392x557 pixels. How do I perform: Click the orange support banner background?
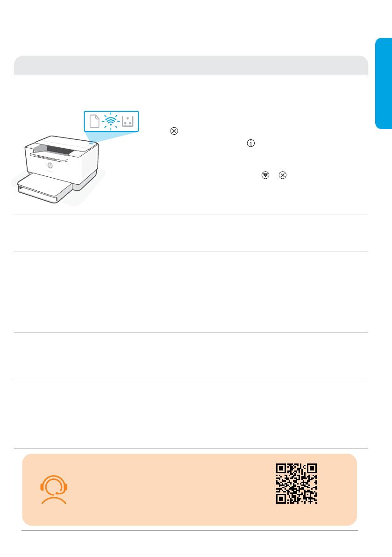[189, 490]
